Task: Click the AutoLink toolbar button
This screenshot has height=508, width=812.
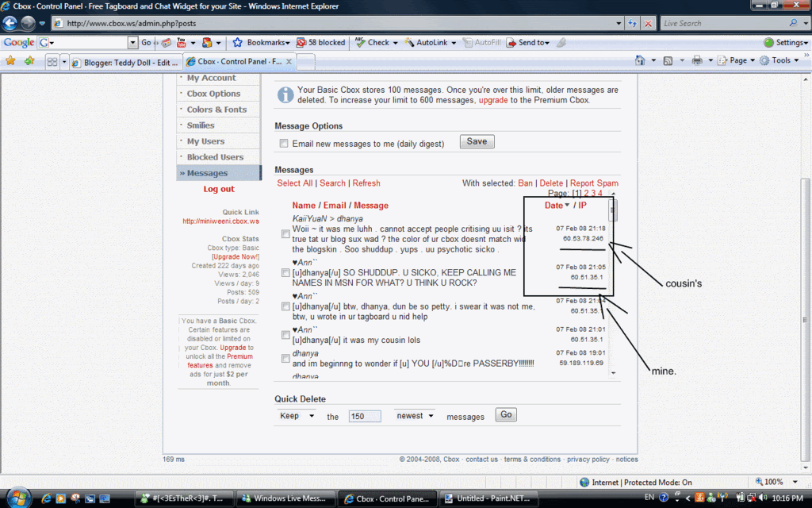Action: [x=426, y=43]
